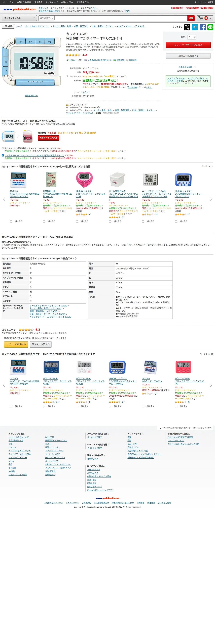Previous arrow in also-viewed carousel
Viewport: 215px width, 644px height.
point(4,385)
